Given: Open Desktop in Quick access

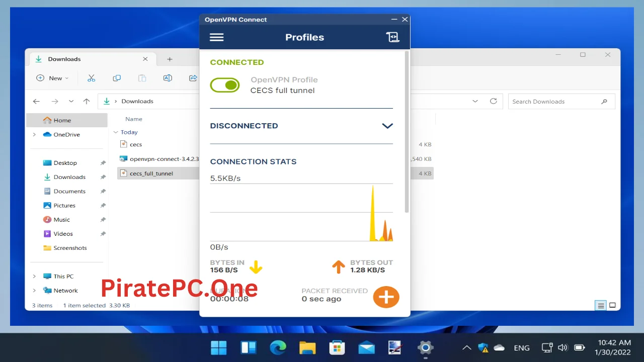Looking at the screenshot, I should click(66, 163).
